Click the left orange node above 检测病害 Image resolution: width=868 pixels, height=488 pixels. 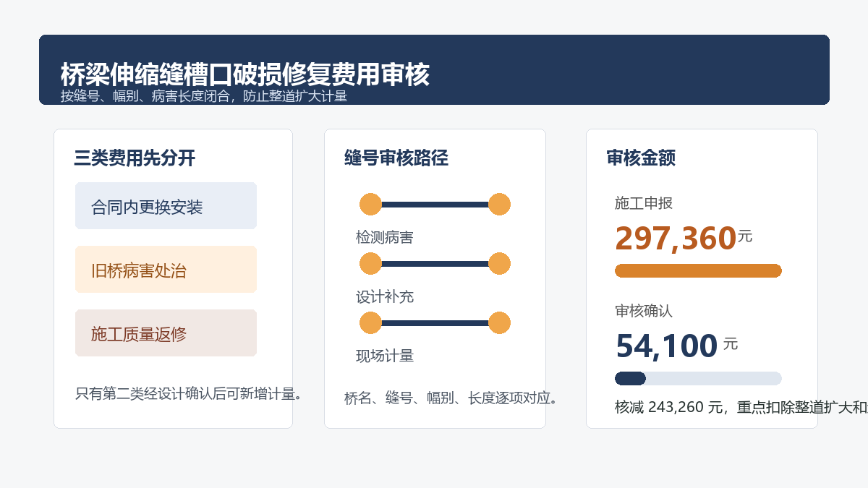(370, 205)
